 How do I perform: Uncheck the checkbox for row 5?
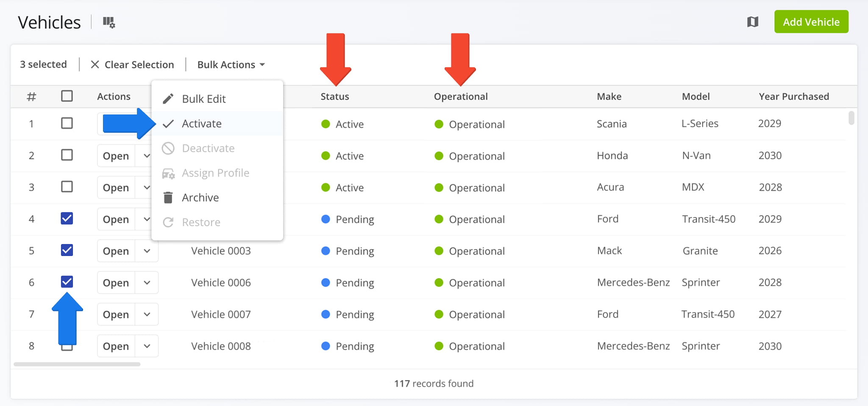pyautogui.click(x=67, y=250)
